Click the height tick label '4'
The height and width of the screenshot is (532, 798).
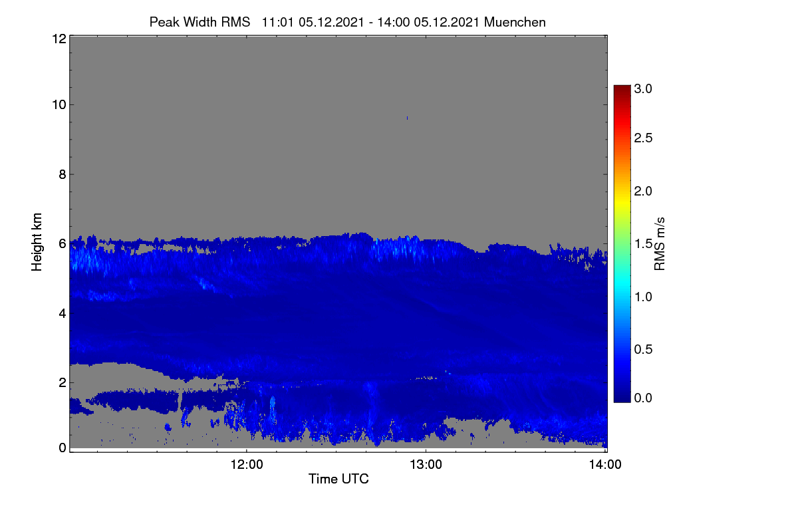pos(61,313)
